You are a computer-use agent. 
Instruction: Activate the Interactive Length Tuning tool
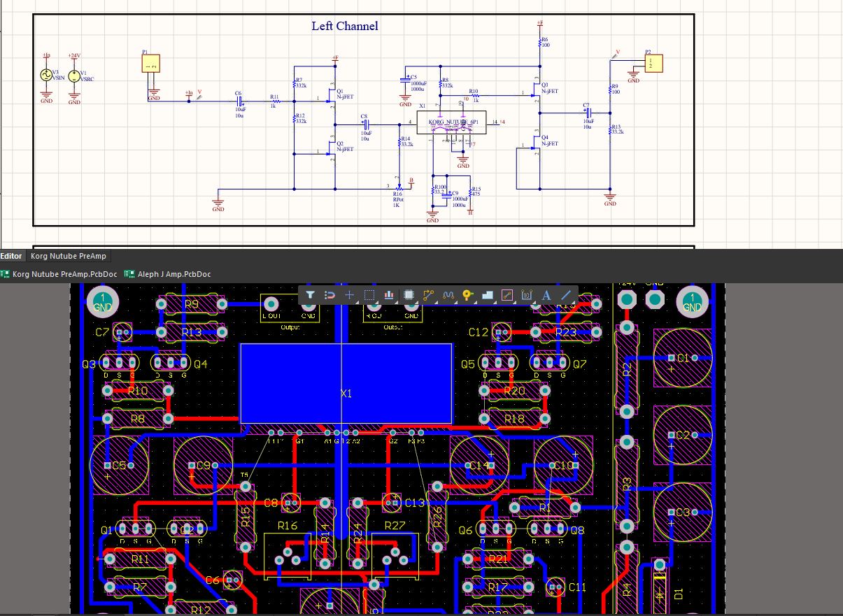point(448,295)
